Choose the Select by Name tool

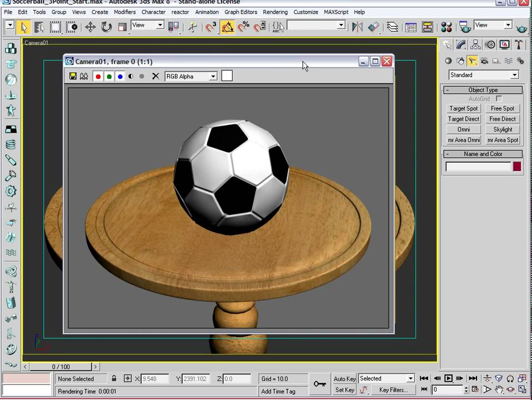(39, 27)
